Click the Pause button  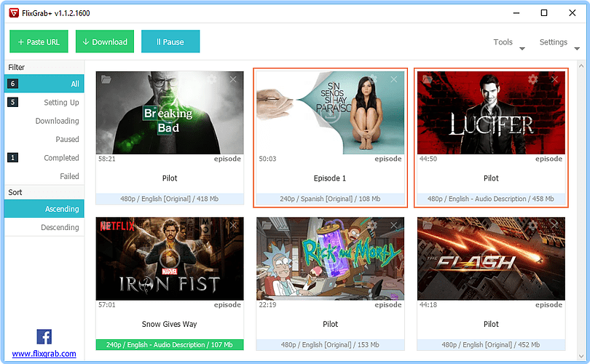point(170,41)
